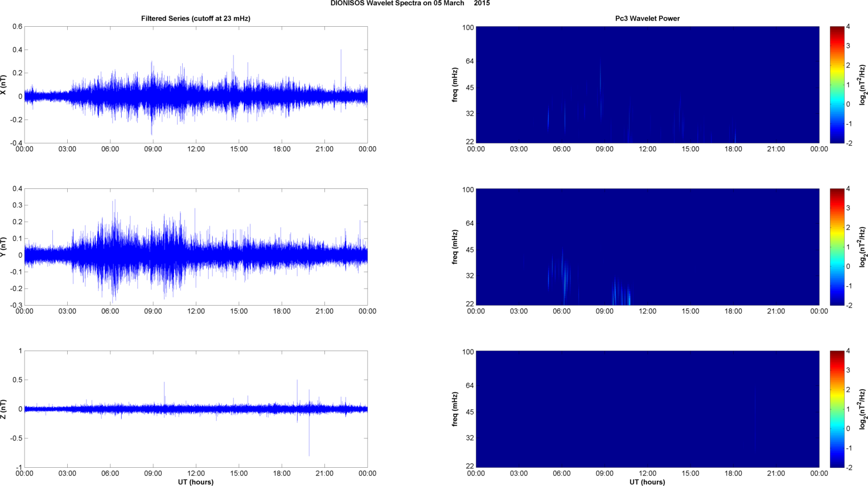Click the colorbar beside the middle spectrogram

837,247
